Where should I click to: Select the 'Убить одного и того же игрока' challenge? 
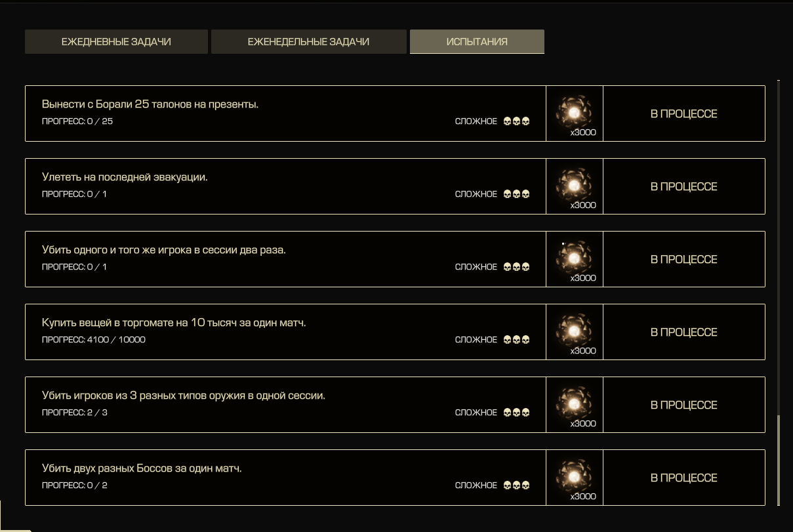click(285, 259)
